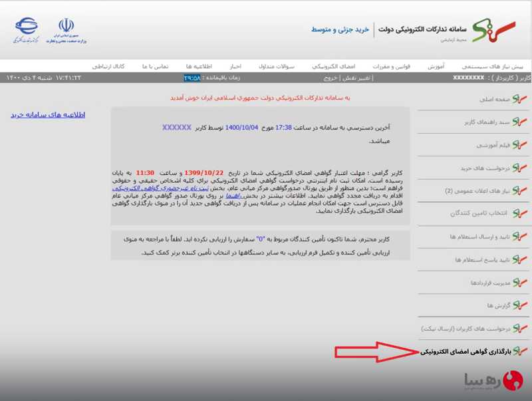Click the red welcome message text
Screen dimensions: 532x401
(x=260, y=98)
